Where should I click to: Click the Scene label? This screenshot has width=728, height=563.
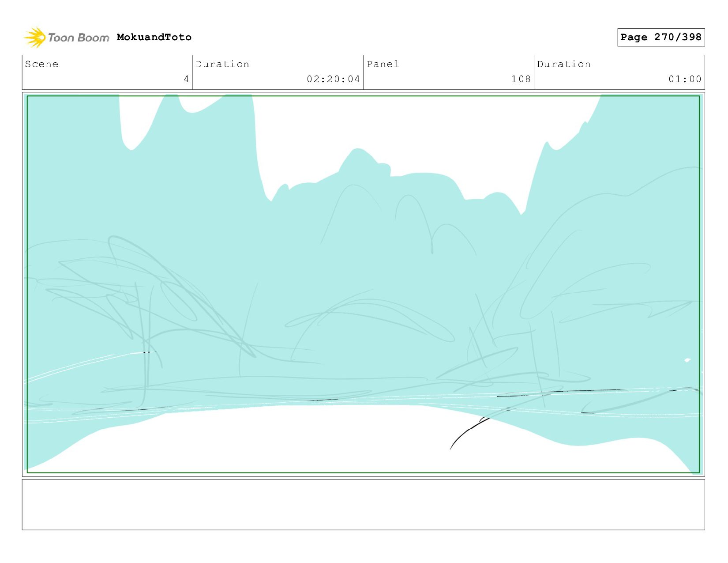(x=41, y=64)
